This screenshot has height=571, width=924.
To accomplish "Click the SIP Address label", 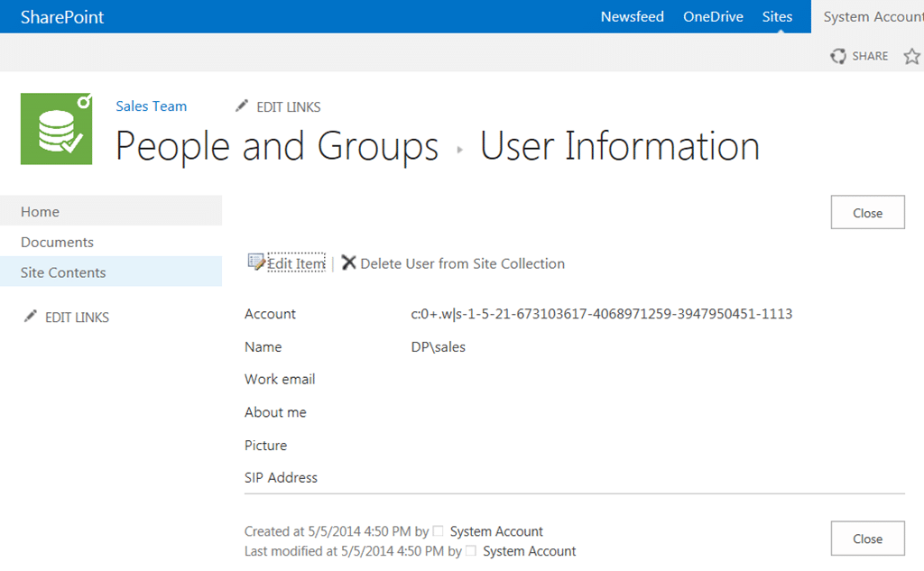I will tap(282, 477).
